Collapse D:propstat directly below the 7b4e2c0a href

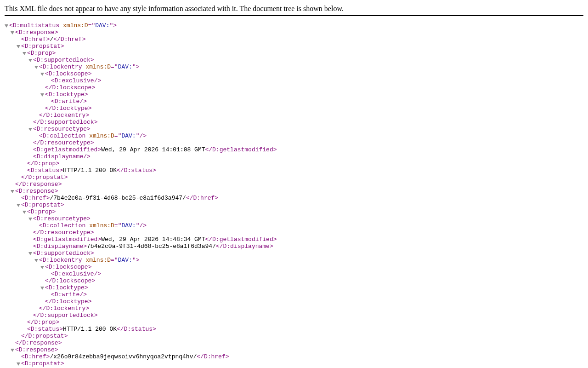pos(18,206)
